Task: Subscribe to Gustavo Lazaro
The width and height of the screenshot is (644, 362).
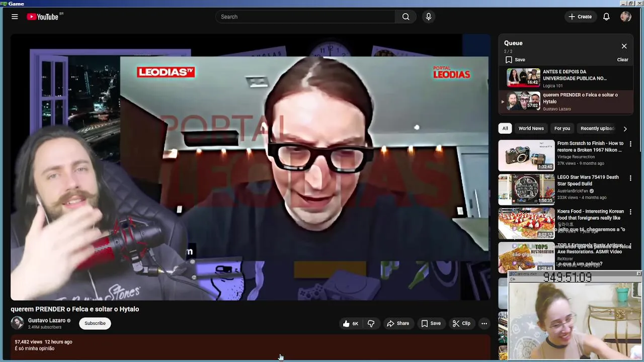Action: pos(95,323)
